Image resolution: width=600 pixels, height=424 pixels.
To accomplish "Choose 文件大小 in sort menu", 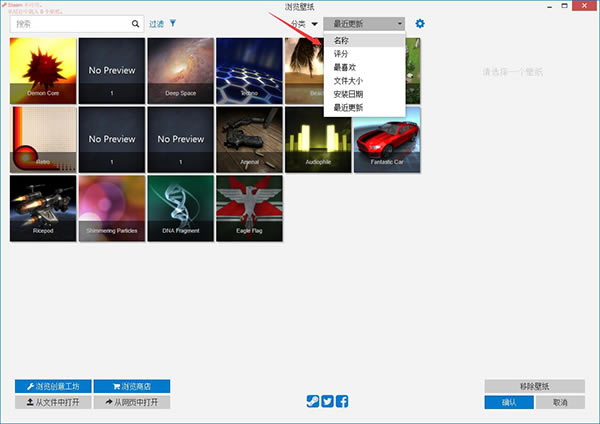I will (x=364, y=81).
